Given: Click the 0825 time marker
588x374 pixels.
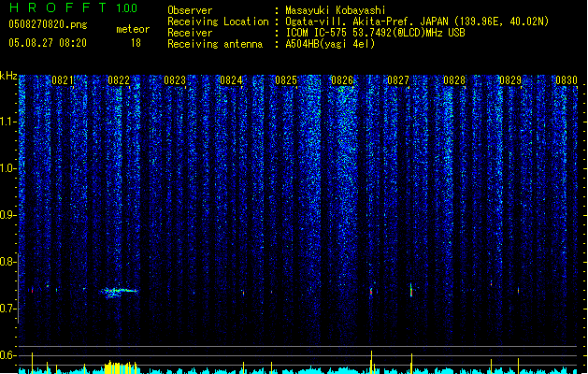Looking at the screenshot, I should click(286, 80).
